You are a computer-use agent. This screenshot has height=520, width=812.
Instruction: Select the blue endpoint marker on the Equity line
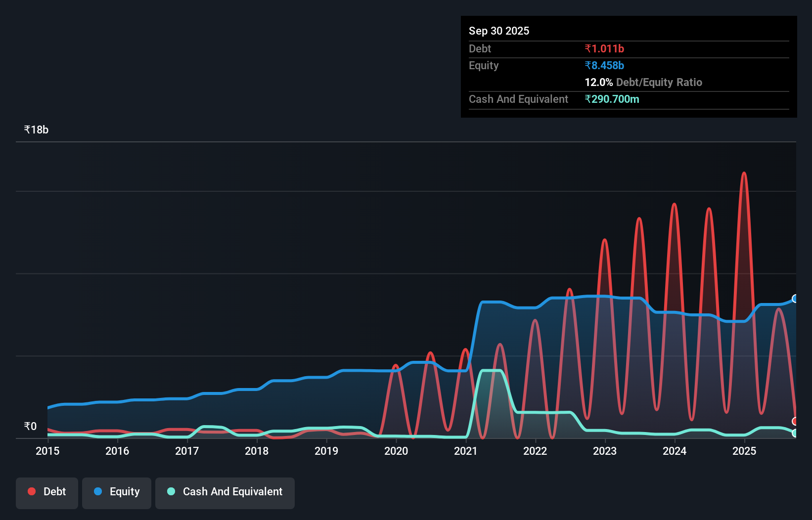tap(795, 298)
